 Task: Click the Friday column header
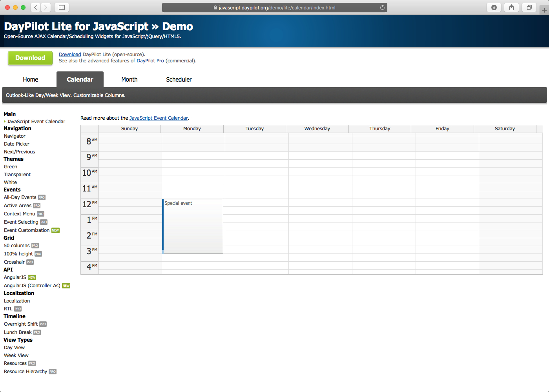point(442,129)
